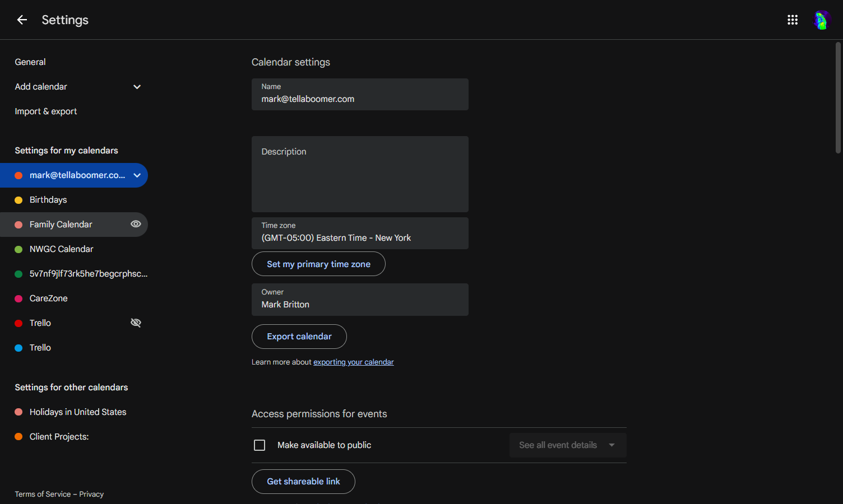Click the Settings for my calendars heading
843x504 pixels.
pyautogui.click(x=66, y=151)
